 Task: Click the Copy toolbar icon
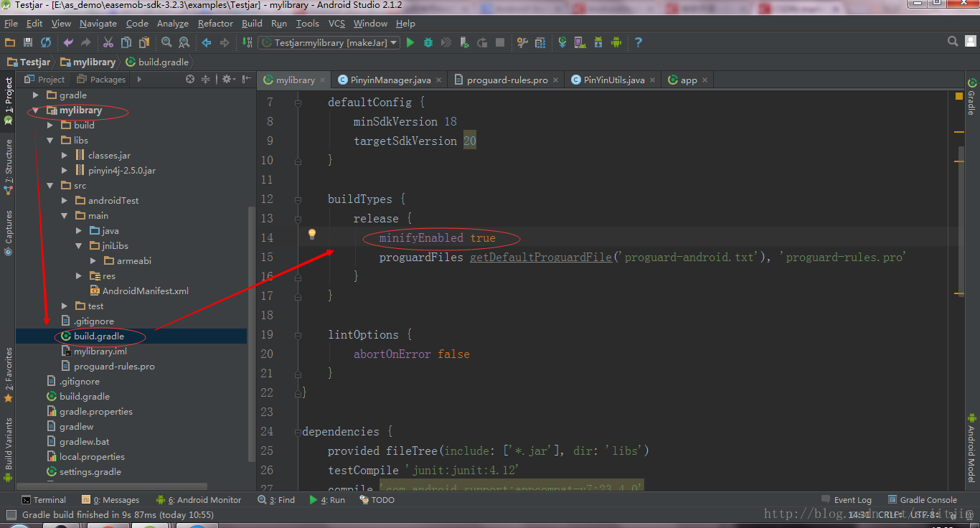click(126, 43)
